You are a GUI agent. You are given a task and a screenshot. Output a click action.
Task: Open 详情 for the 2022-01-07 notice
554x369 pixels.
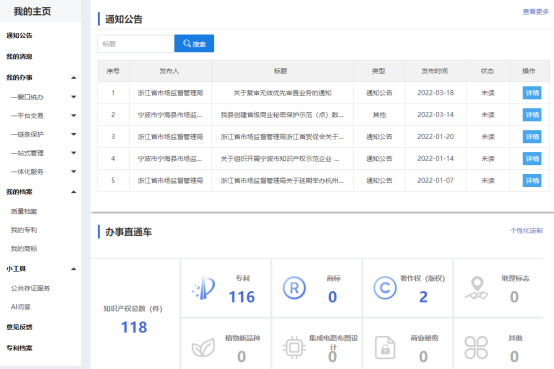532,181
